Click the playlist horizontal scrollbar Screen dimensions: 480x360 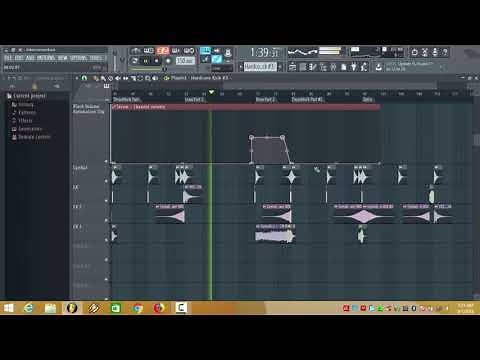(330, 86)
